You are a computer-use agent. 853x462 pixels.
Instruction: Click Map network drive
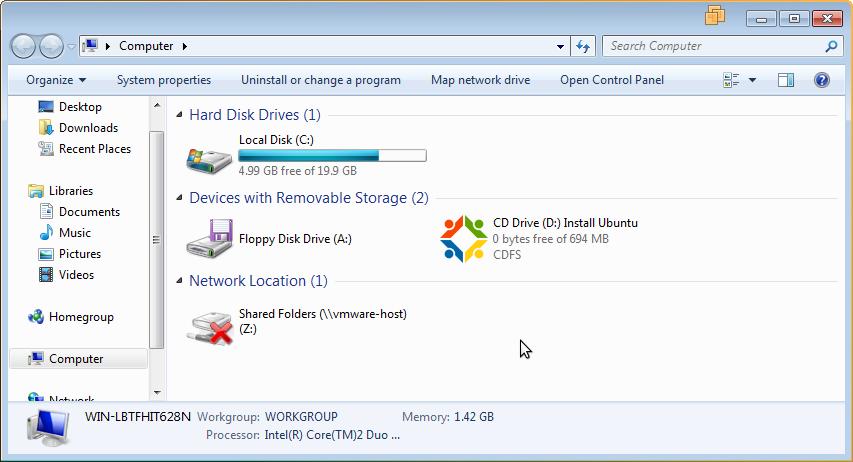pos(480,80)
